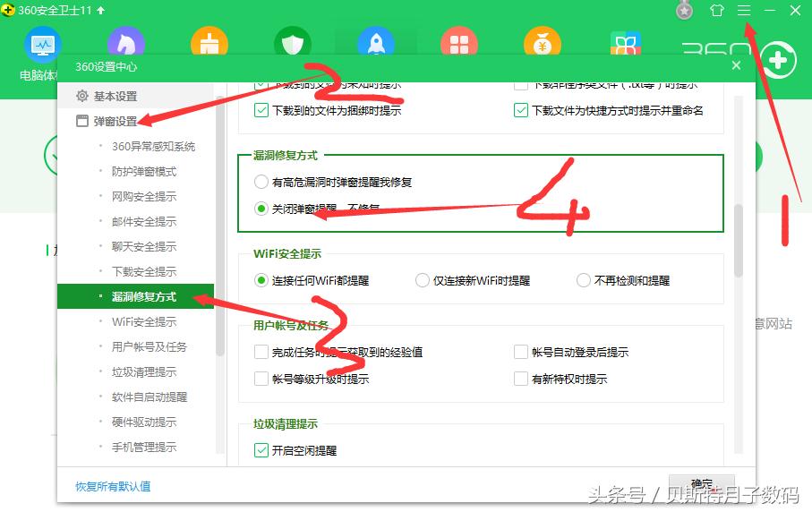
Task: Click the settings content vertical scrollbar thumb
Action: pyautogui.click(x=739, y=241)
